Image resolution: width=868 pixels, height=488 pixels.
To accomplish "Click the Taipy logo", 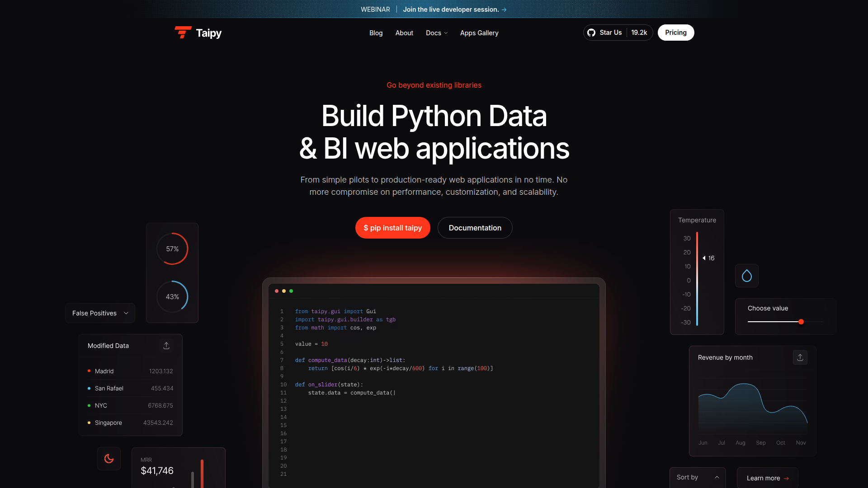I will [198, 33].
